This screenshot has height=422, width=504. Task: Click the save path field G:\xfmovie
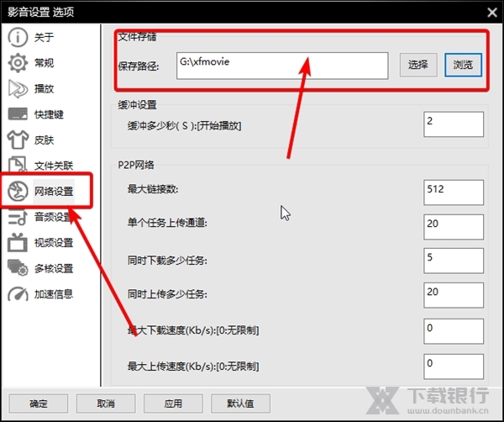(282, 66)
